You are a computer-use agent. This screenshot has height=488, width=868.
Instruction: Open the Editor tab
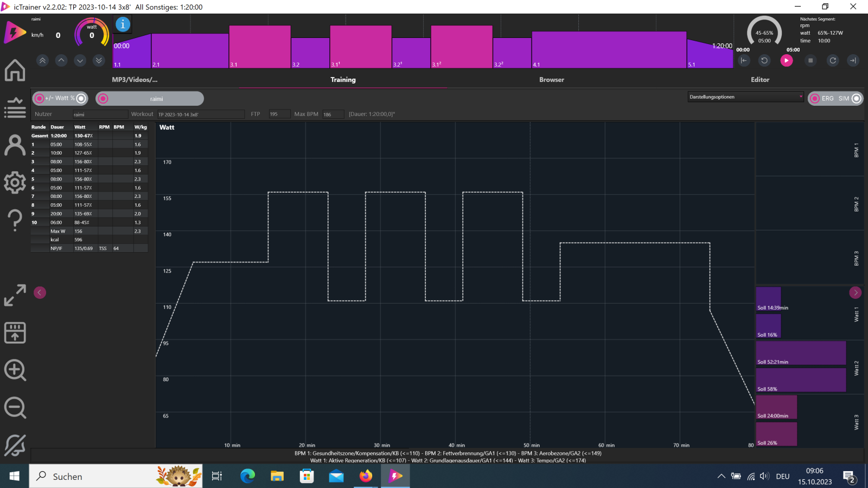click(759, 80)
